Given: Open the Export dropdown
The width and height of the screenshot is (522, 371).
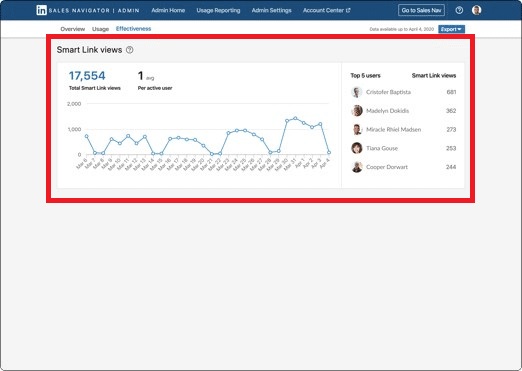Looking at the screenshot, I should 451,29.
